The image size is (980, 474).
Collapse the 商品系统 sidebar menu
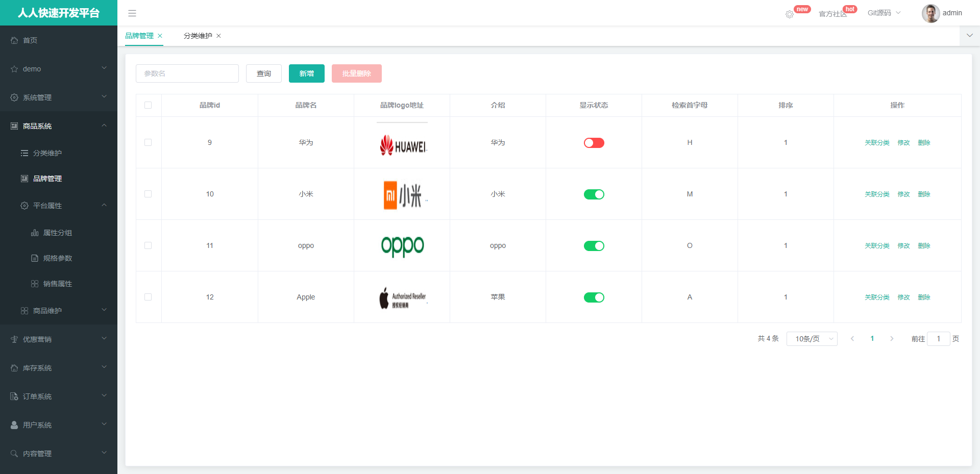coord(59,126)
